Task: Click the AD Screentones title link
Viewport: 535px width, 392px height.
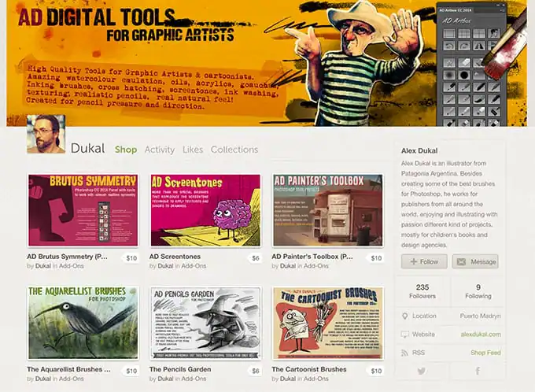Action: (x=175, y=257)
